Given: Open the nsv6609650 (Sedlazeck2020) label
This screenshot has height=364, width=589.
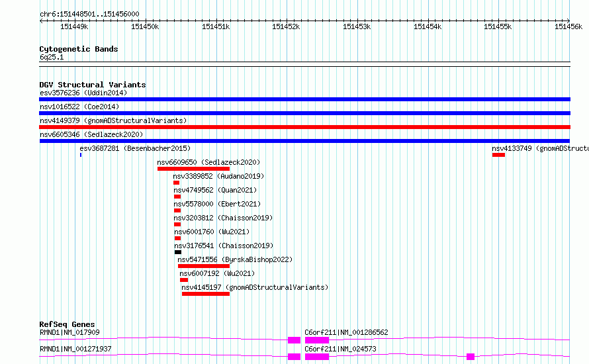Looking at the screenshot, I should [208, 162].
